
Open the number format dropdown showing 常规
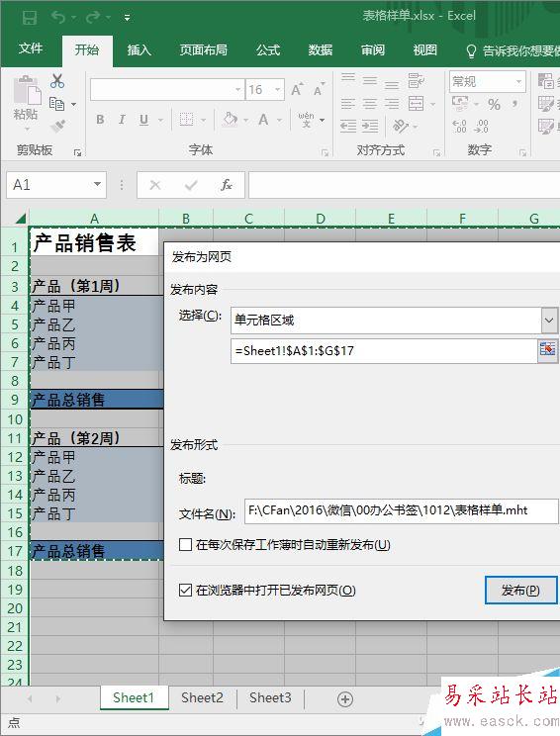[518, 82]
